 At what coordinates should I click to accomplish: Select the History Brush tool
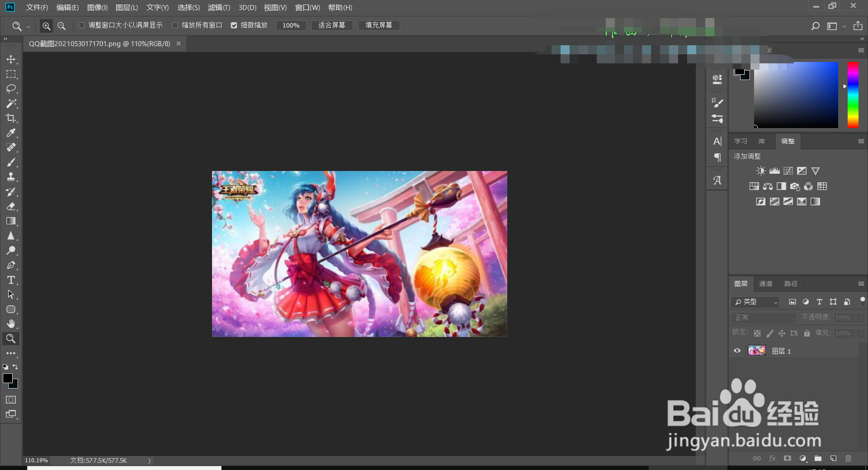11,192
